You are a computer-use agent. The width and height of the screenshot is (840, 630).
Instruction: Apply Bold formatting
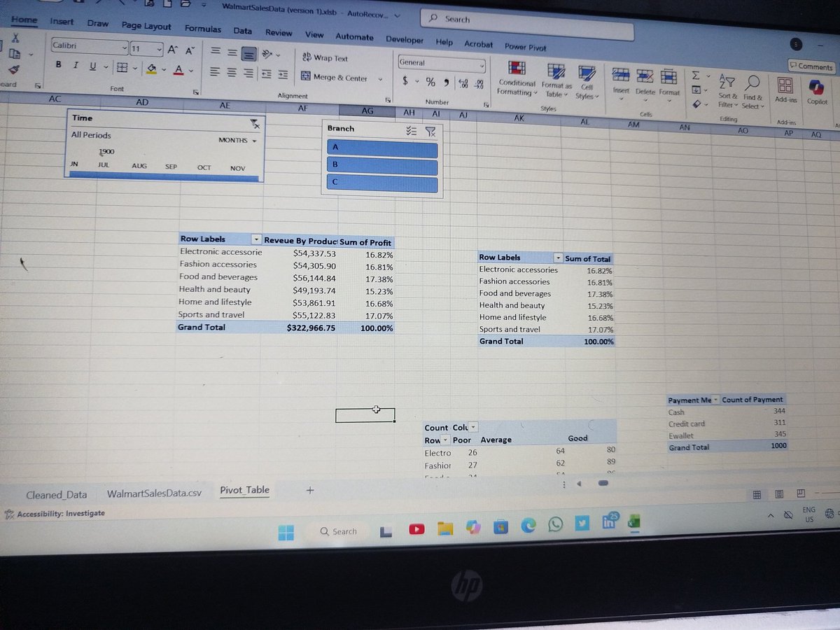click(58, 64)
